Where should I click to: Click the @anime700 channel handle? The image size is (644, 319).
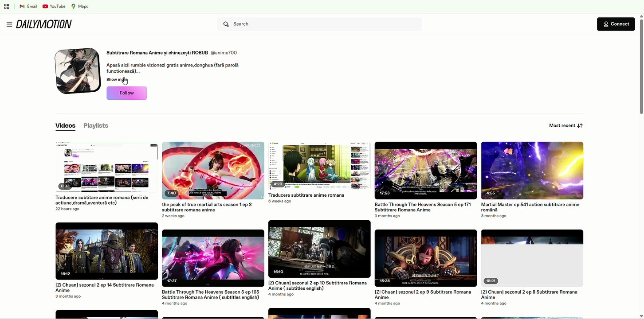pos(224,53)
